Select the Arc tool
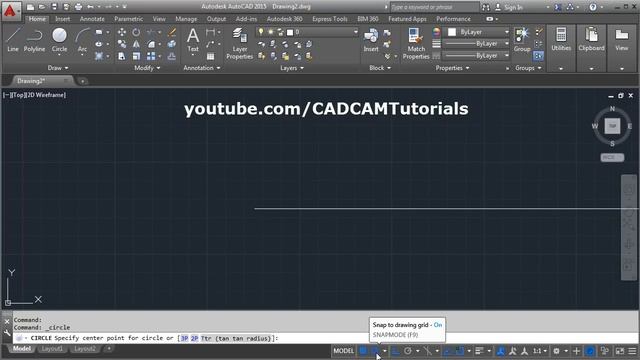Viewport: 640px width, 360px height. point(82,40)
